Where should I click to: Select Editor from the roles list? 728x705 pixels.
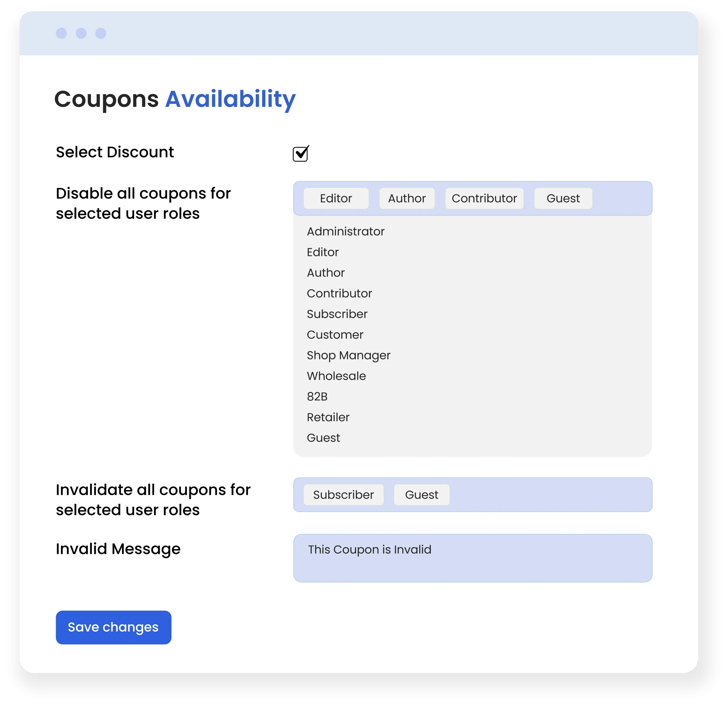coord(322,252)
